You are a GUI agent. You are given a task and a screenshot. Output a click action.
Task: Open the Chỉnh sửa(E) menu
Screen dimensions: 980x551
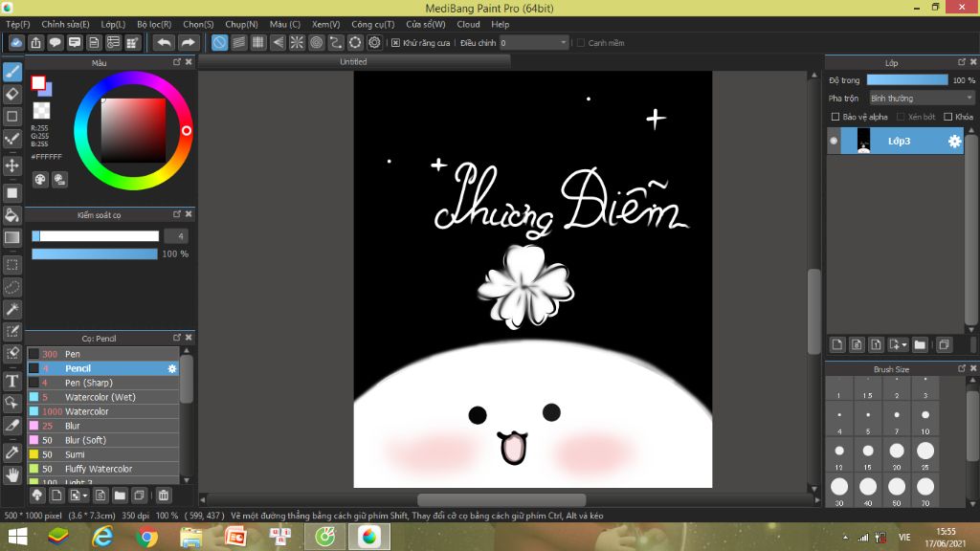pos(66,24)
